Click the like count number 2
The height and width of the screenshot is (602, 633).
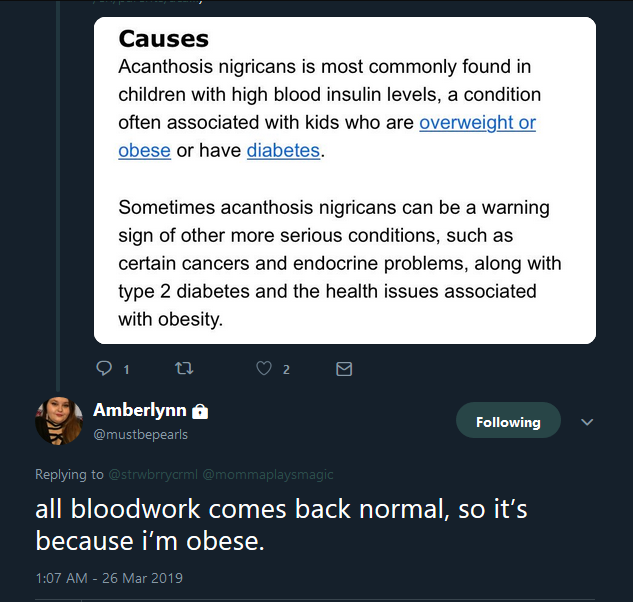click(286, 370)
